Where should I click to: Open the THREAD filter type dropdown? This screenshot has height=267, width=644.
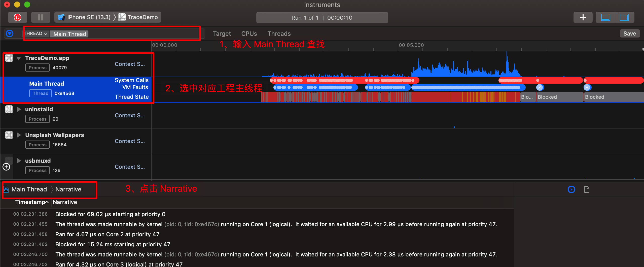point(35,34)
